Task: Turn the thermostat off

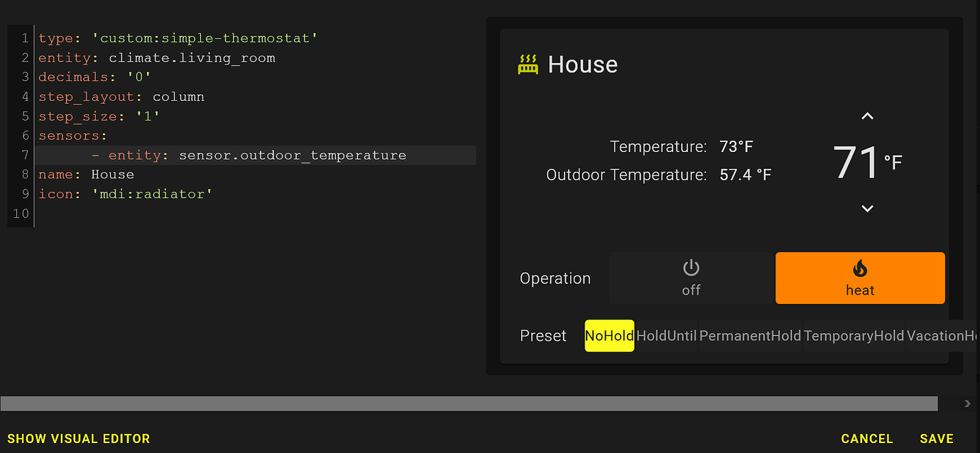Action: [691, 278]
